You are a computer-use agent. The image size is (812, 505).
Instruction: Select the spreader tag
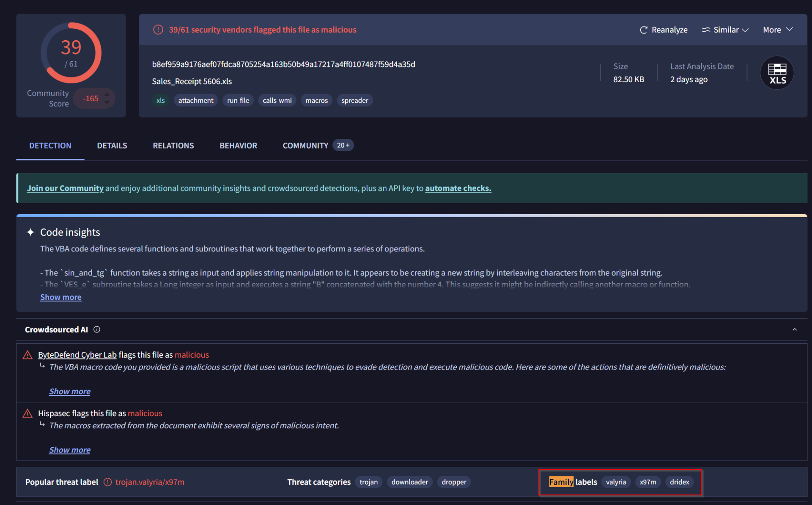coord(354,100)
